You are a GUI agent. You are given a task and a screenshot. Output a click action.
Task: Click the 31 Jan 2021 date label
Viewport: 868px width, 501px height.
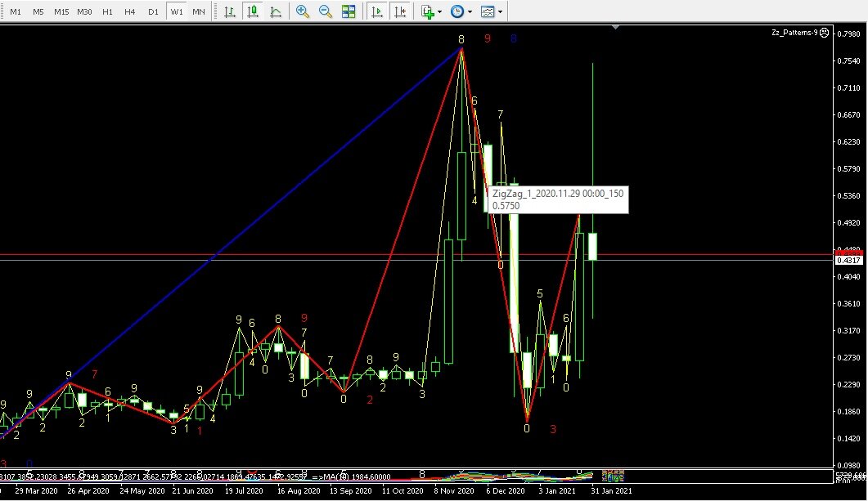(611, 490)
